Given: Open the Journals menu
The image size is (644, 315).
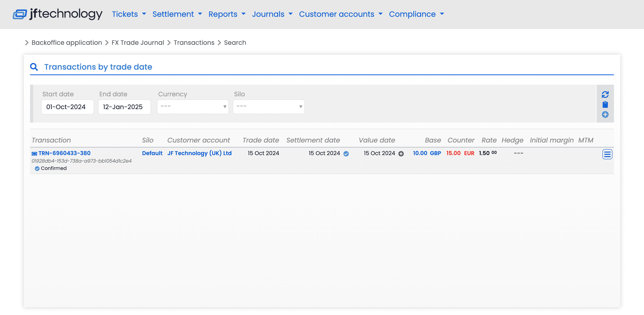Looking at the screenshot, I should [x=272, y=14].
